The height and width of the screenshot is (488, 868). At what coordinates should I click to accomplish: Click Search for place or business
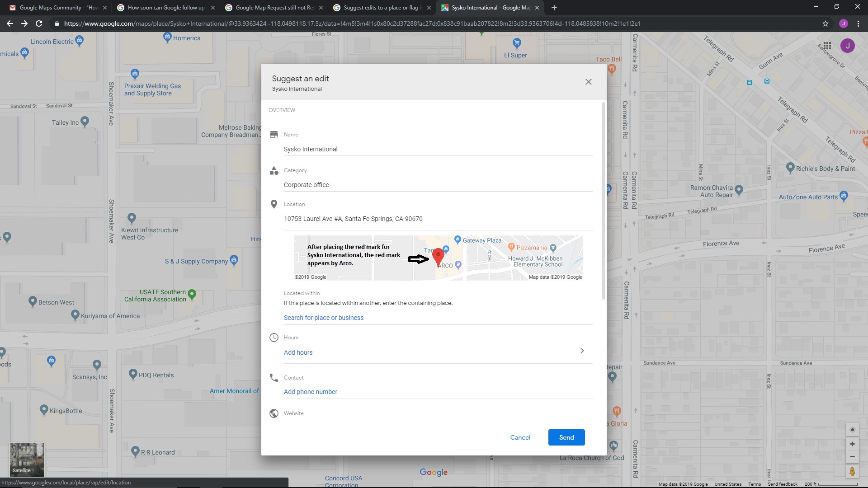(323, 318)
